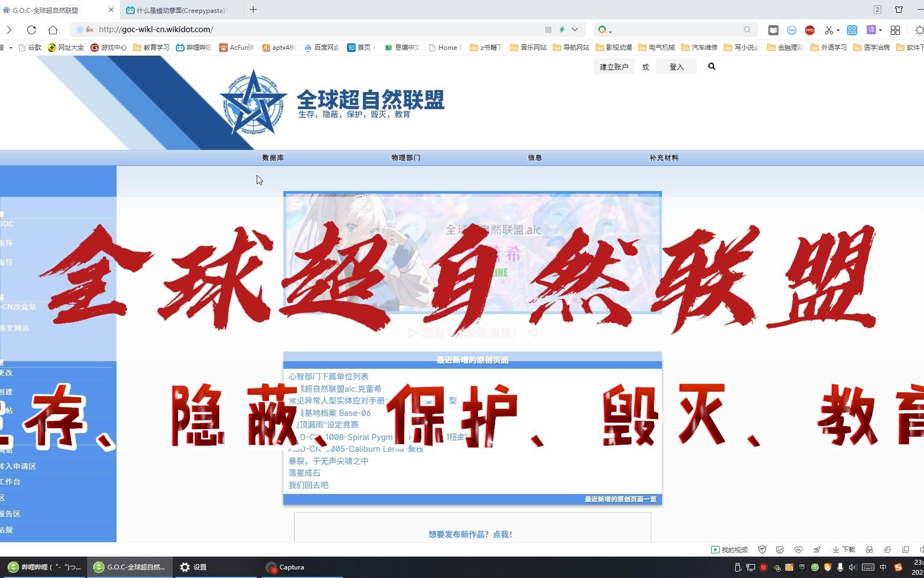Screen dimensions: 924x578
Task: Click the 建立账户 button
Action: (x=614, y=67)
